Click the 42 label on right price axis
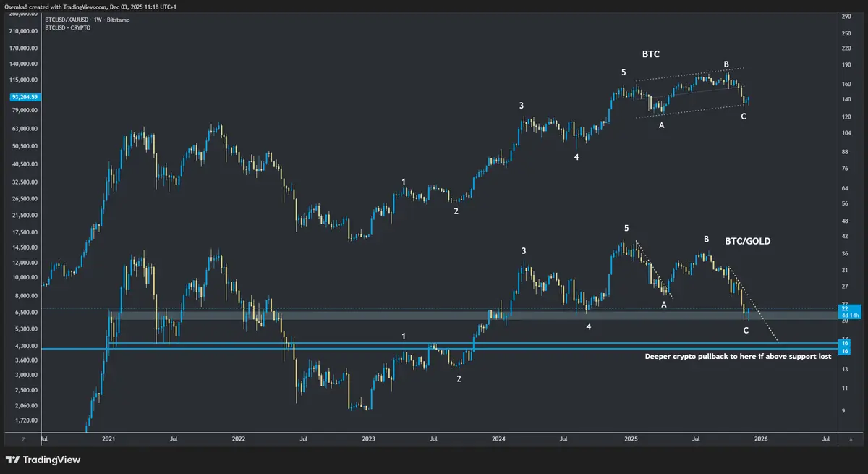868x474 pixels. pyautogui.click(x=846, y=237)
